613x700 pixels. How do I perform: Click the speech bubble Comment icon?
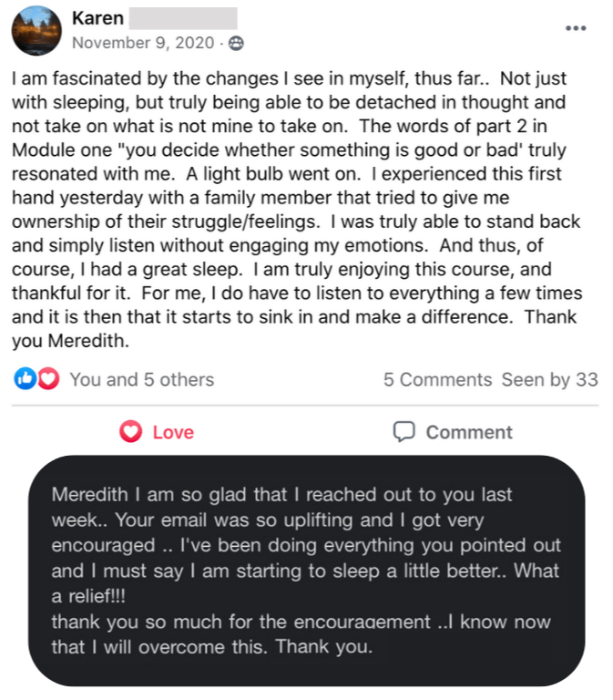404,432
